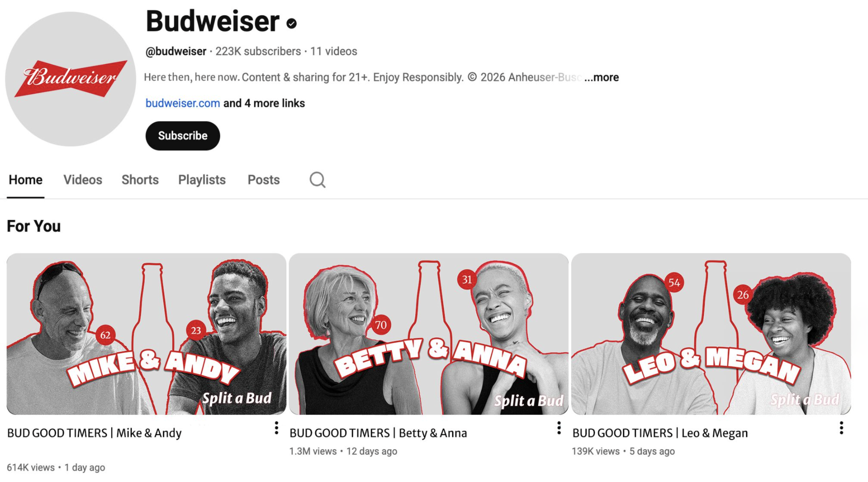
Task: Click title BUD GOOD TIMERS | Leo & Megan
Action: 660,433
